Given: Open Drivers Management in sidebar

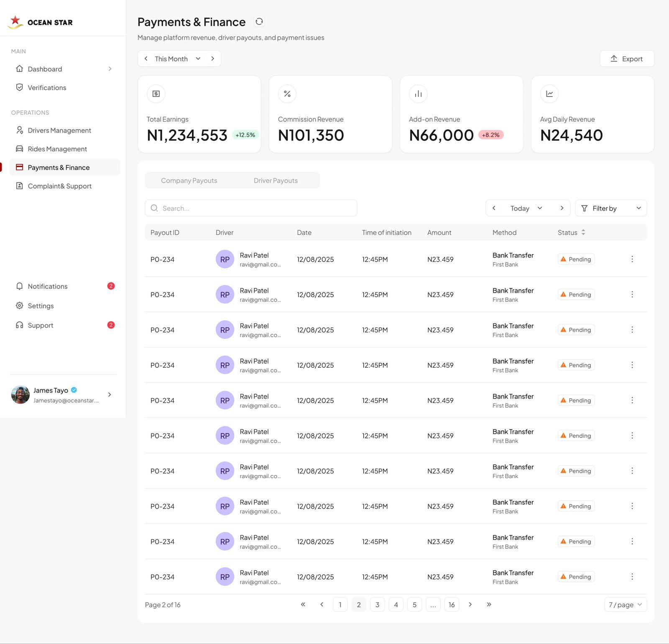Looking at the screenshot, I should [65, 130].
